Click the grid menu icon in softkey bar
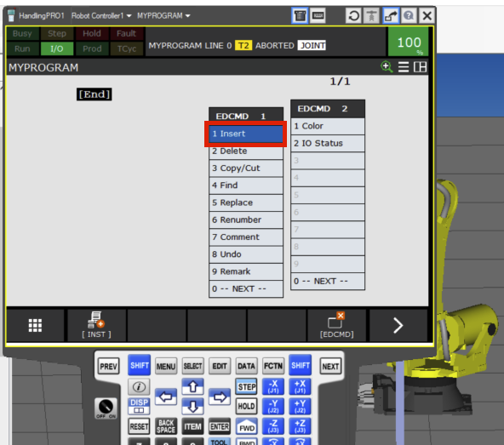The image size is (504, 445). pyautogui.click(x=35, y=325)
